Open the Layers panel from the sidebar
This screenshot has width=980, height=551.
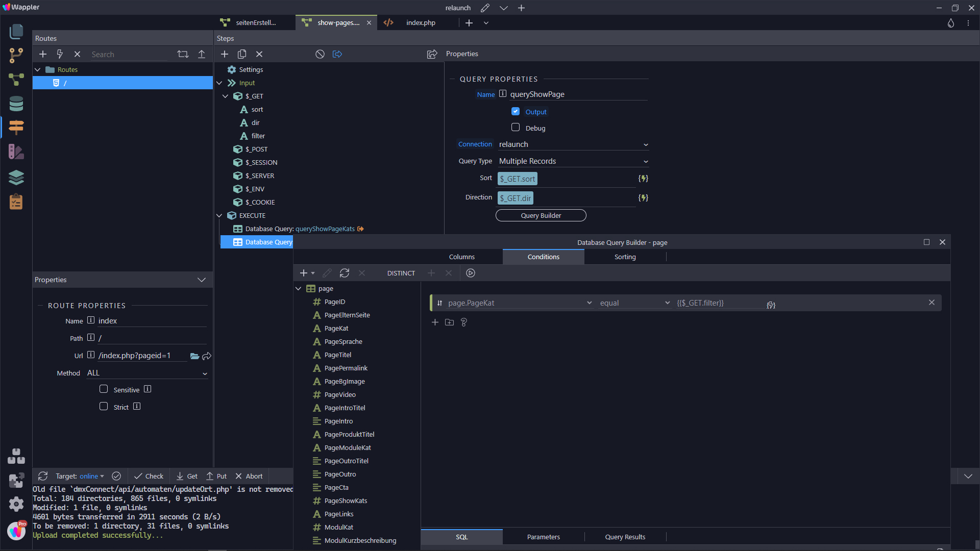tap(16, 178)
